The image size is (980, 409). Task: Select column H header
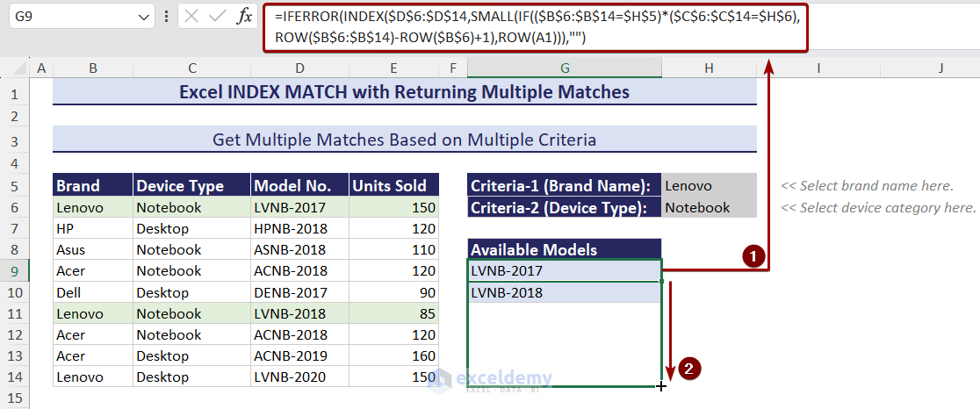point(709,68)
